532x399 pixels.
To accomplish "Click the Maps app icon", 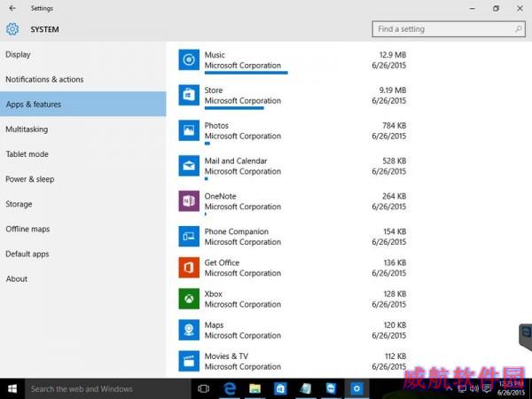I will click(x=189, y=330).
